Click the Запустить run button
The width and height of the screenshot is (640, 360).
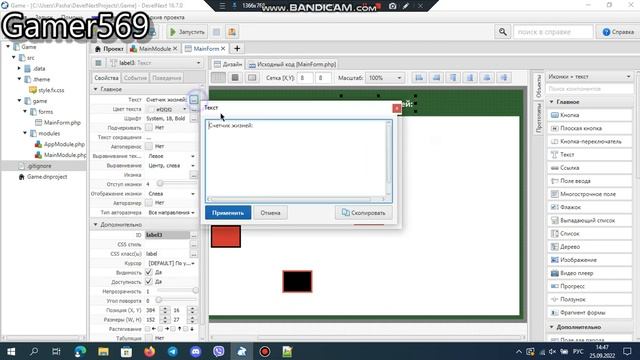click(187, 32)
